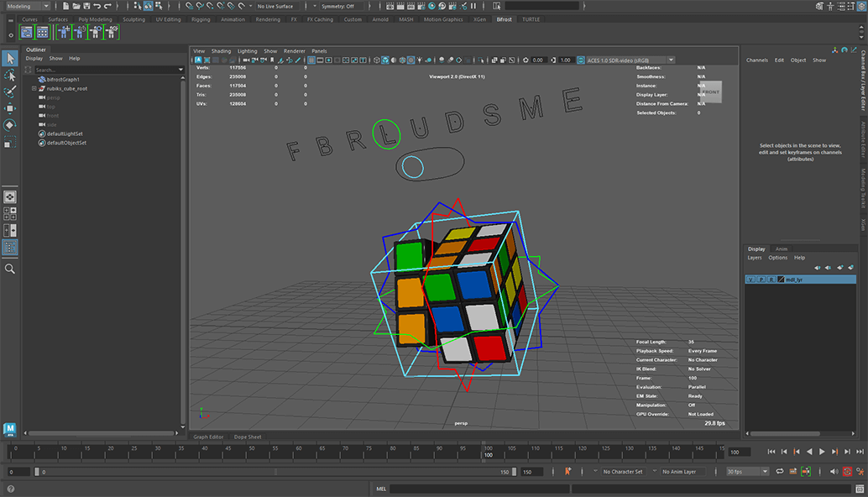Play the animation backwards

click(x=809, y=452)
